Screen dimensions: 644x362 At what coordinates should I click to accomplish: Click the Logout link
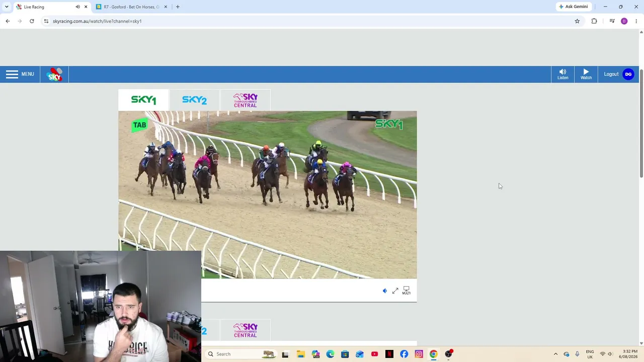[611, 74]
